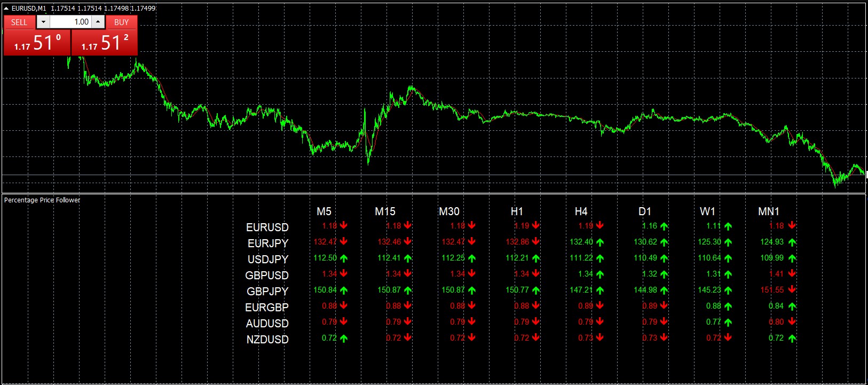Click the green up arrow for NZDUSD MN1
The width and height of the screenshot is (868, 385).
792,338
